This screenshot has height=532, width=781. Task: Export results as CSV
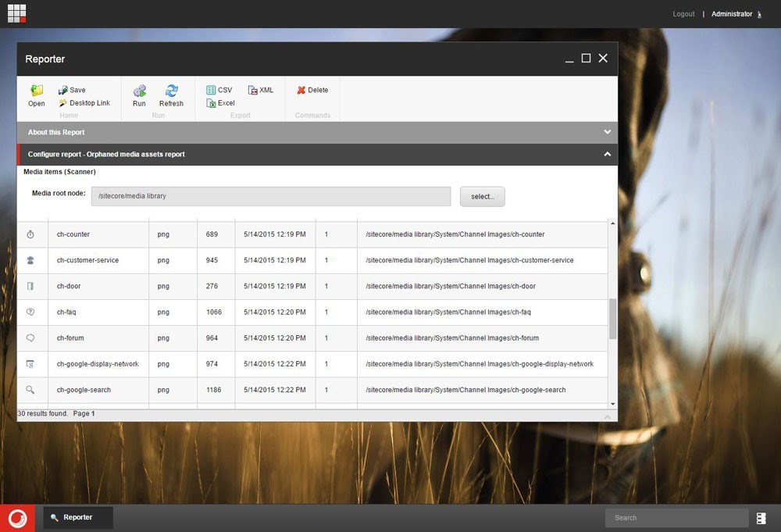point(219,90)
